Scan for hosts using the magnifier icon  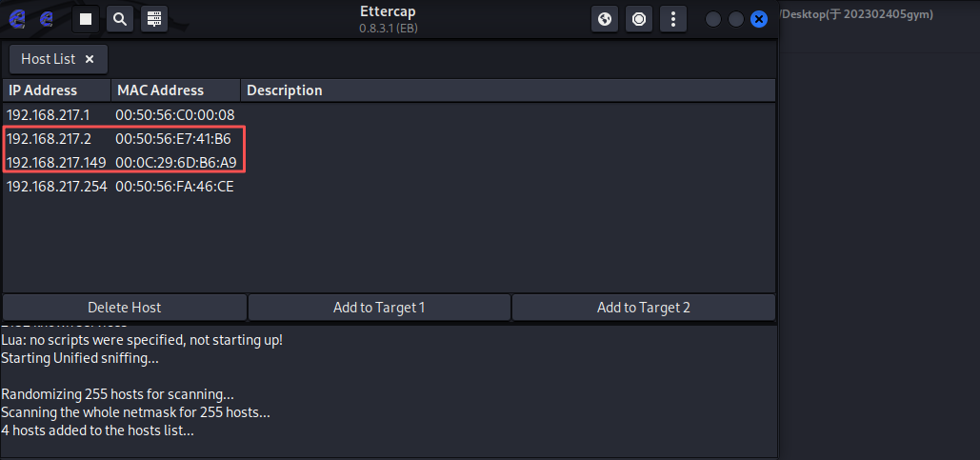point(119,18)
